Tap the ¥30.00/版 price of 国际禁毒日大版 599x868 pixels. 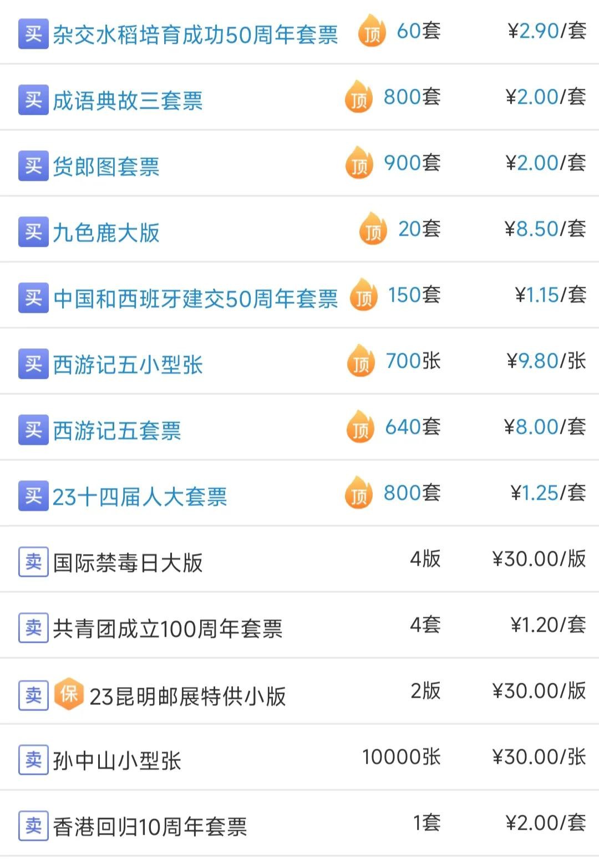coord(539,559)
